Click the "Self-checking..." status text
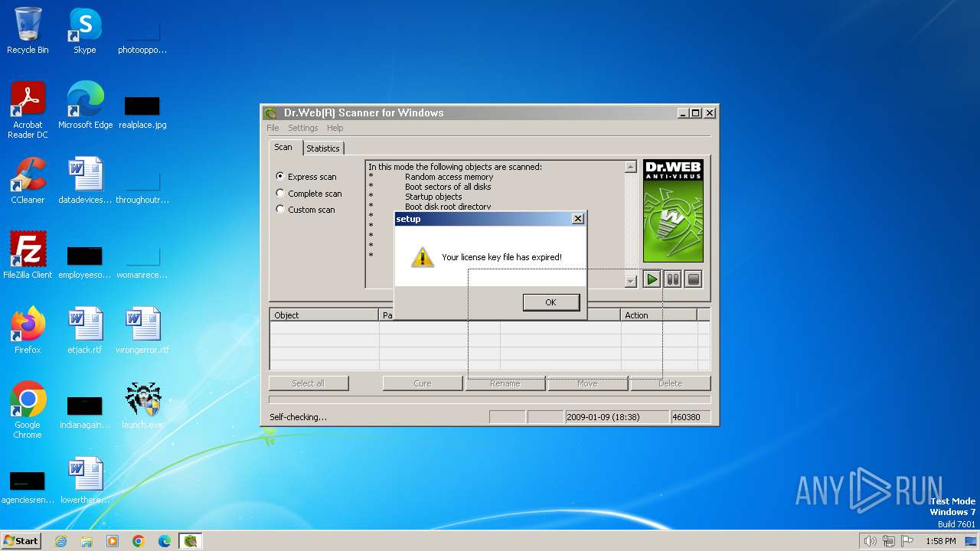980x551 pixels. click(299, 417)
